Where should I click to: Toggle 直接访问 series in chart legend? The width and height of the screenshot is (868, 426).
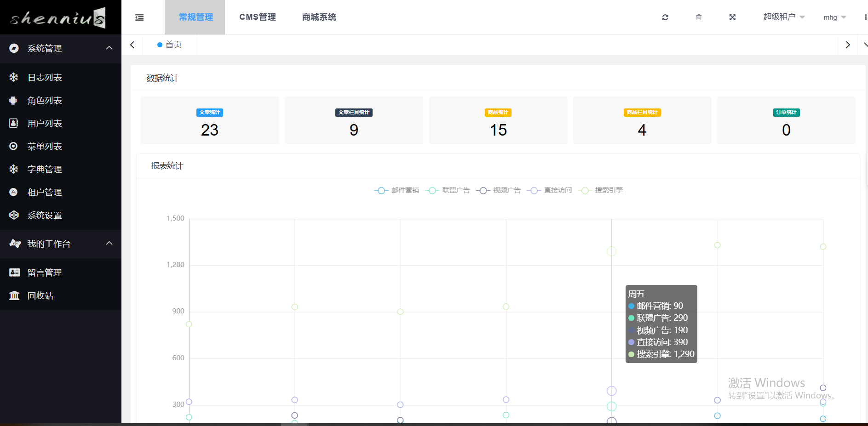point(549,190)
